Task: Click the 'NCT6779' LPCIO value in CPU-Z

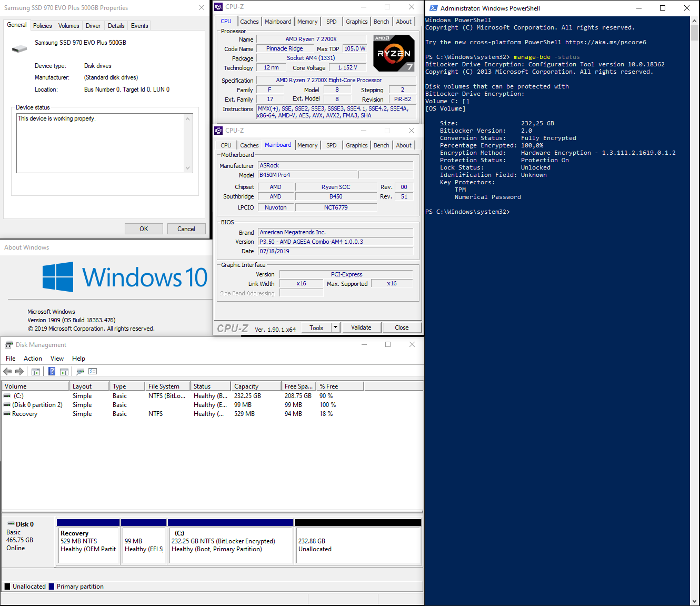Action: tap(336, 207)
